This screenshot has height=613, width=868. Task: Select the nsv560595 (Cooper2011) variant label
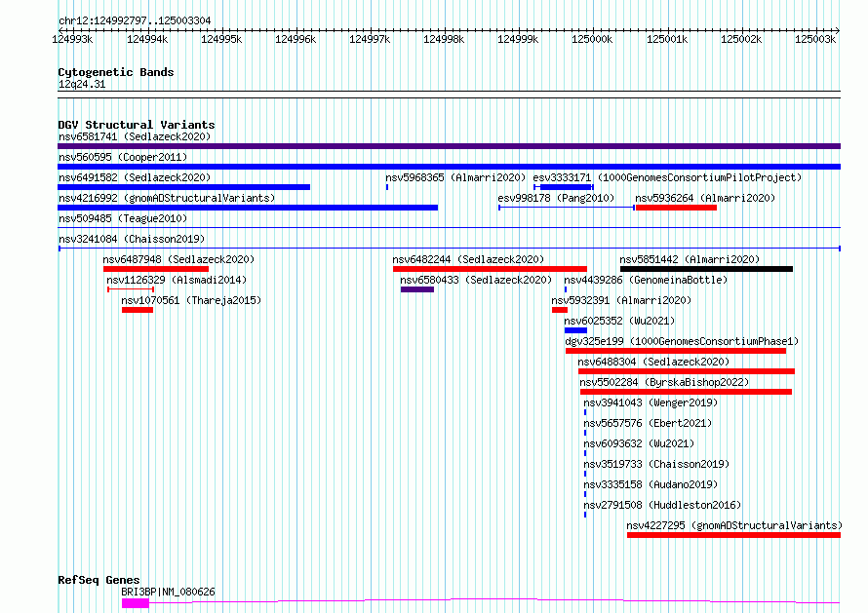coord(123,157)
